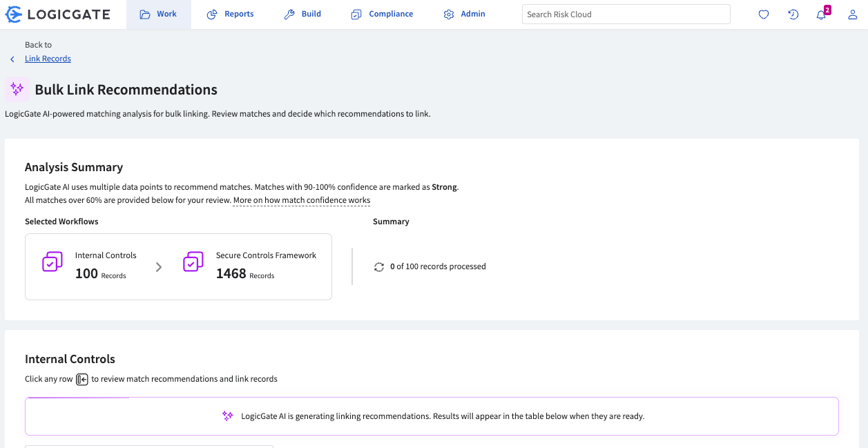Click the AI sparkle icon by title

(17, 89)
